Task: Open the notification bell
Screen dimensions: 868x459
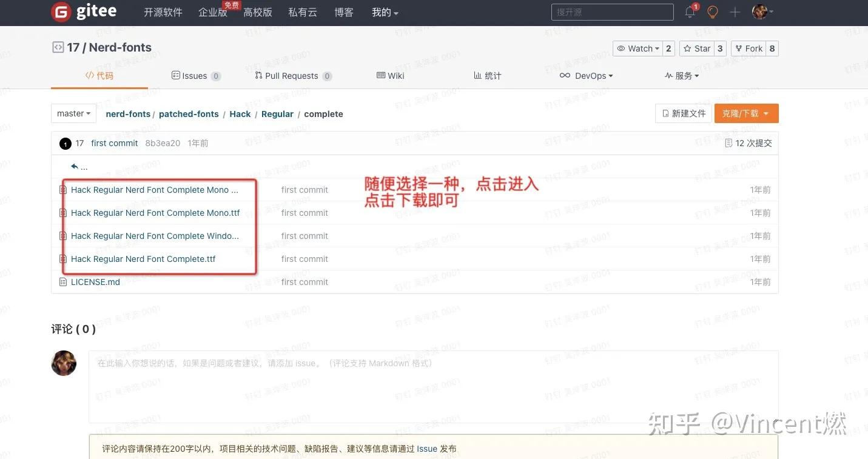Action: (690, 12)
